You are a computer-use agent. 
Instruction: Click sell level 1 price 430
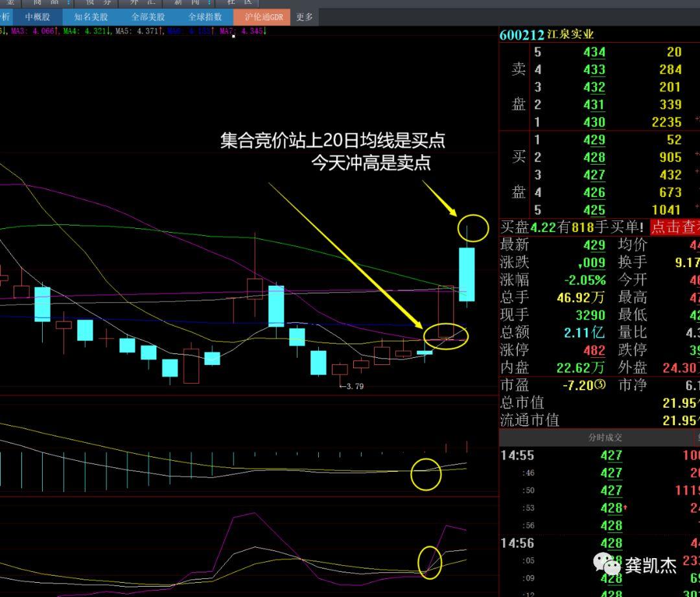[x=594, y=123]
